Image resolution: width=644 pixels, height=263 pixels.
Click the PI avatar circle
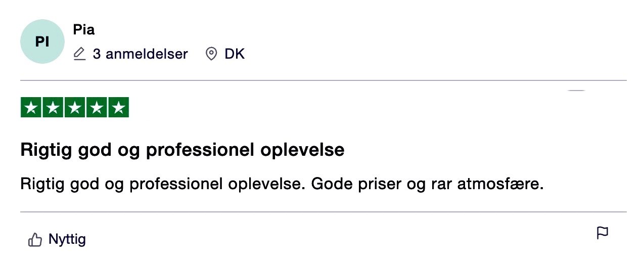(42, 41)
